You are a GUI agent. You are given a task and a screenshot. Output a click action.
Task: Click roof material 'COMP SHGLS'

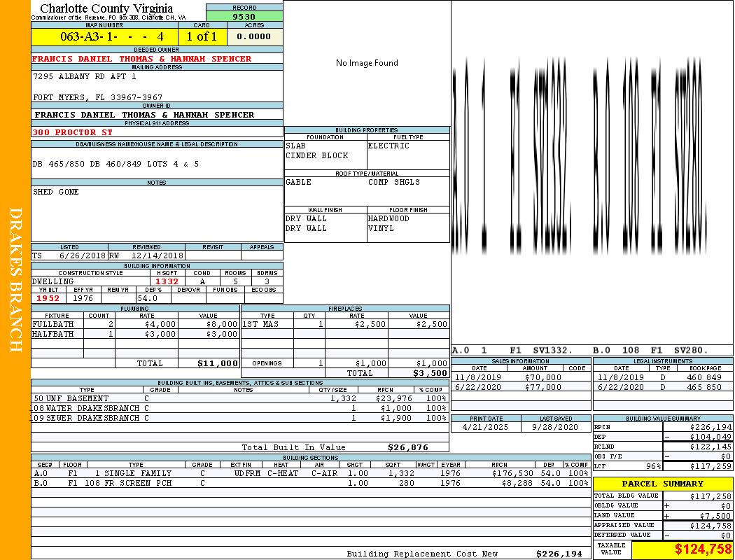394,182
